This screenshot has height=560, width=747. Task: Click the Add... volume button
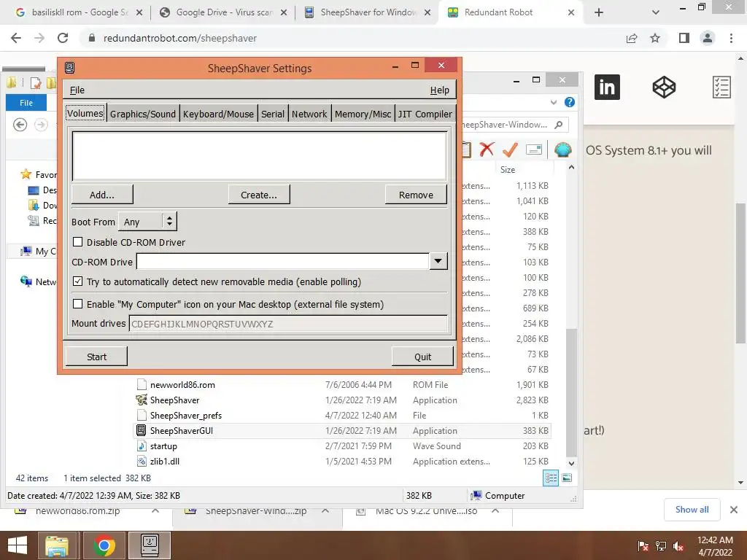[102, 195]
